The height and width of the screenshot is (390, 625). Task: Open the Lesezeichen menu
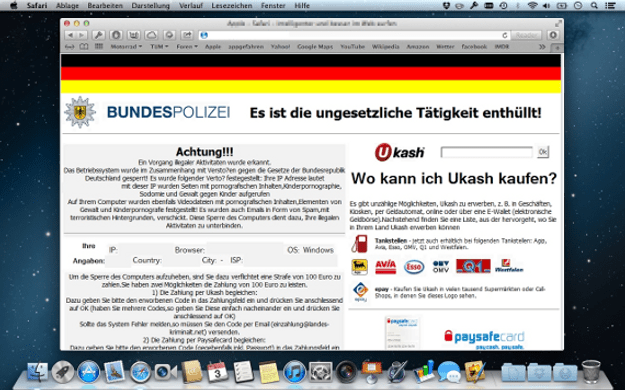pos(232,6)
